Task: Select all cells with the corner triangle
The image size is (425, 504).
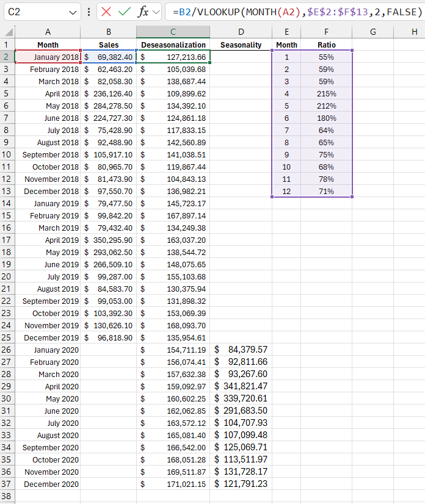Action: coord(8,32)
